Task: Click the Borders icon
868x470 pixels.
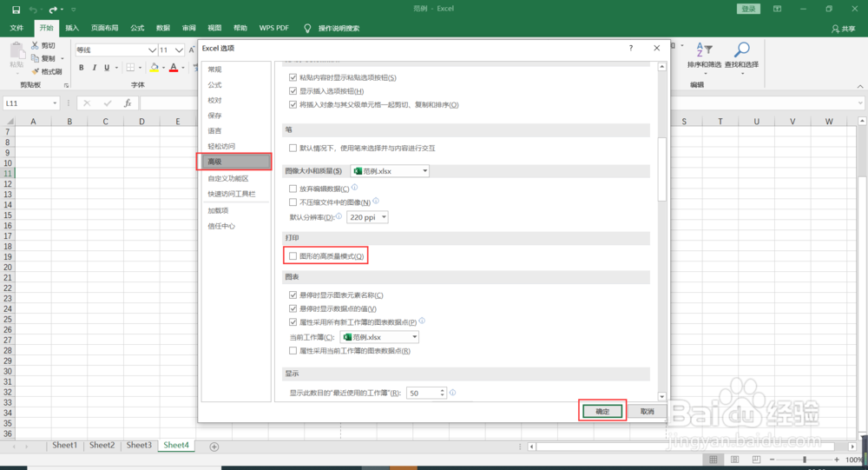Action: pyautogui.click(x=131, y=68)
